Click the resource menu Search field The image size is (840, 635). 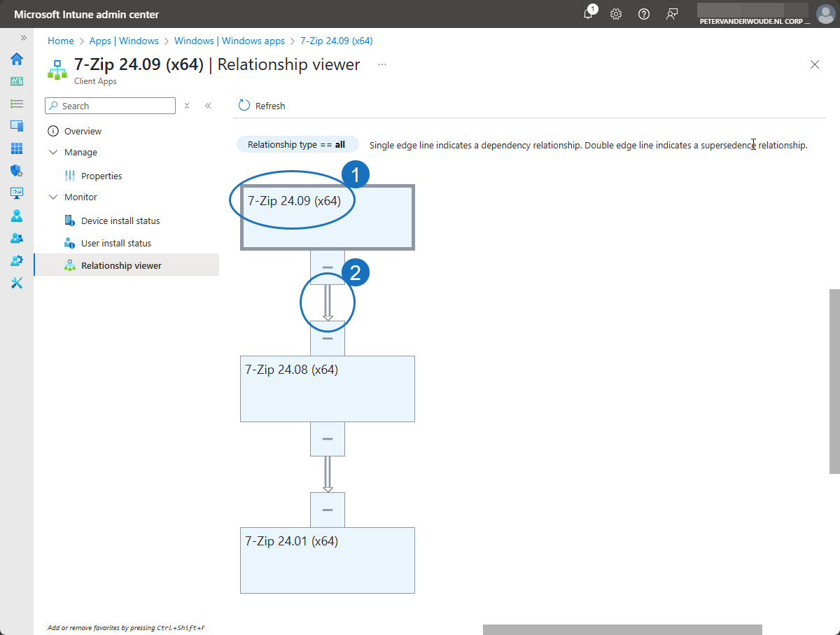click(110, 106)
